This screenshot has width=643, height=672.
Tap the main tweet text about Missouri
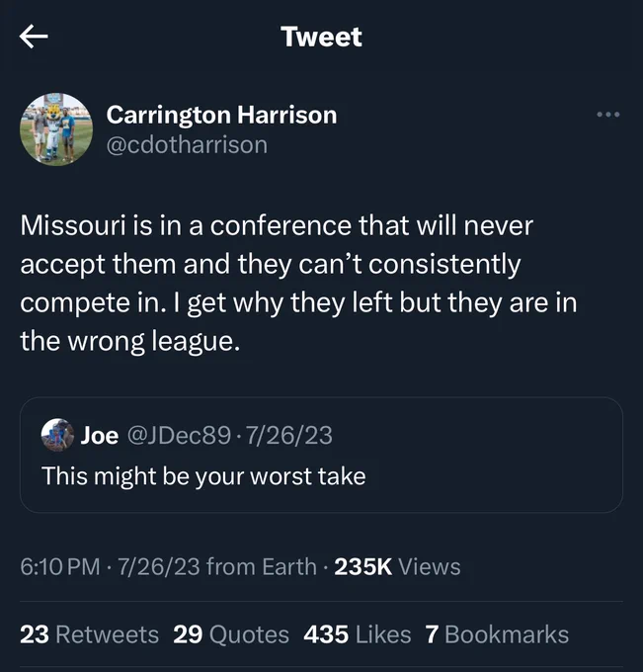coord(298,283)
